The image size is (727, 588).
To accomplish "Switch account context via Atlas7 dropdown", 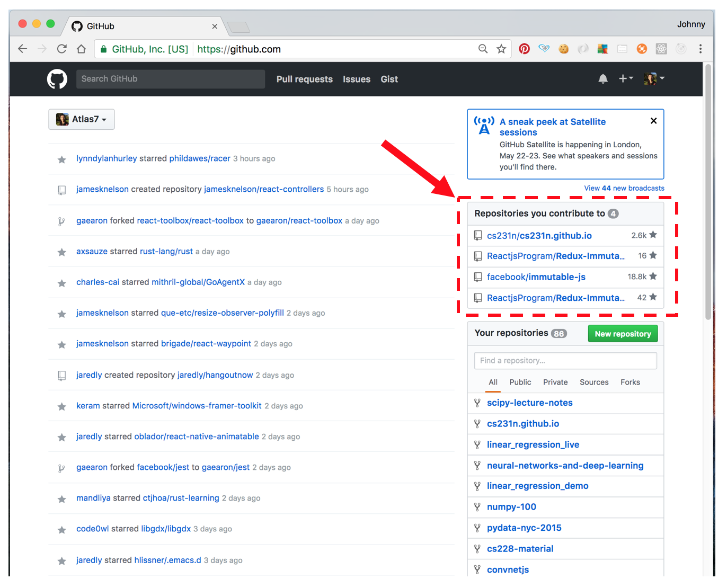I will 82,119.
